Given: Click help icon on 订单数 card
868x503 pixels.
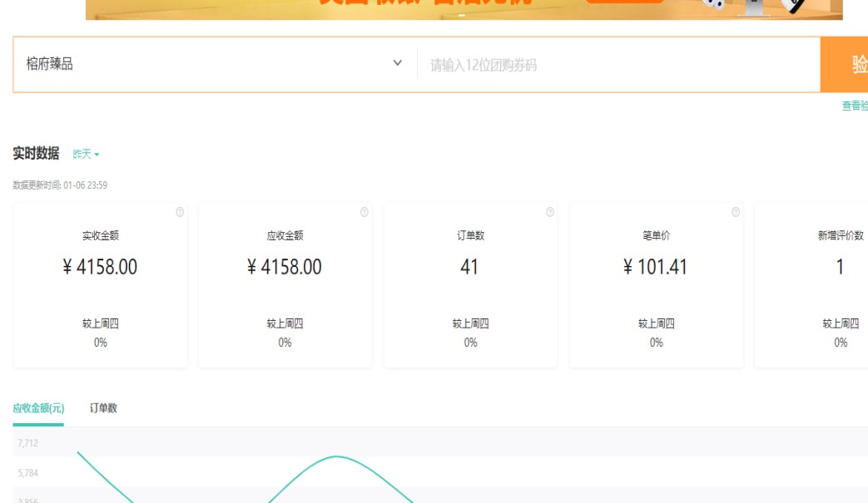Looking at the screenshot, I should click(x=549, y=213).
